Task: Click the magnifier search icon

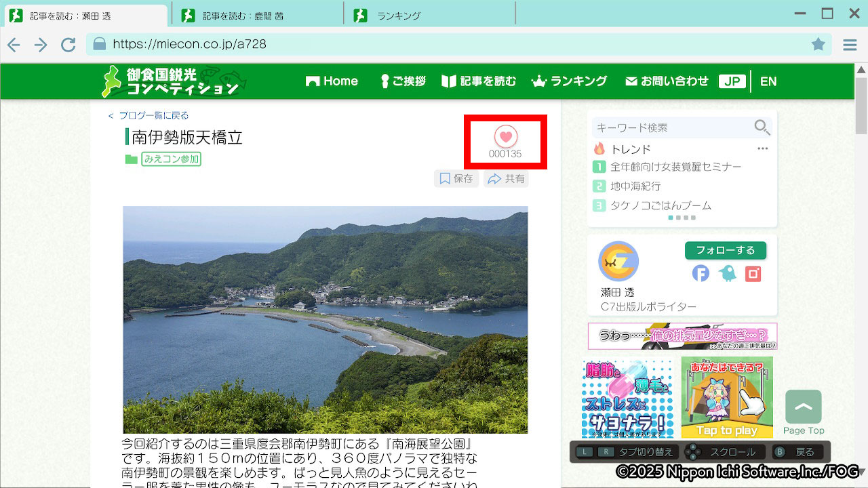Action: click(x=762, y=127)
